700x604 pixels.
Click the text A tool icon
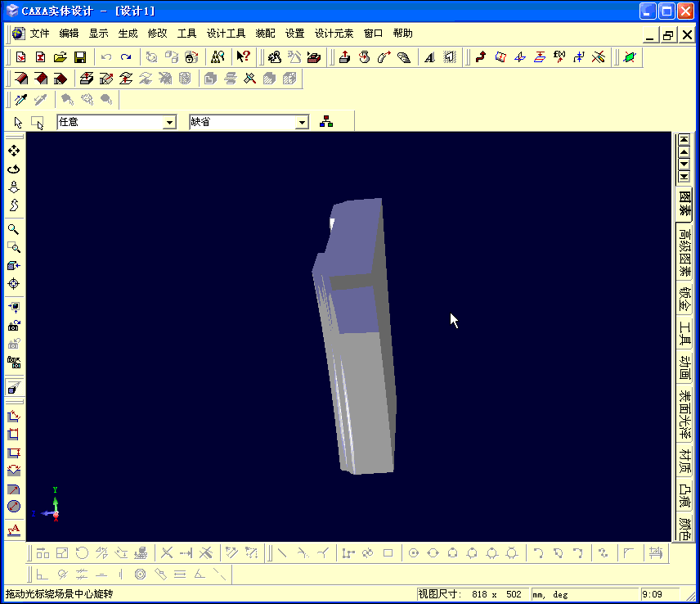click(x=429, y=57)
